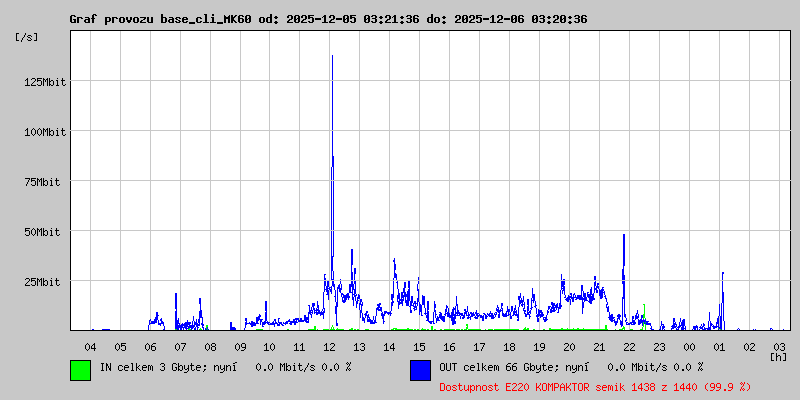Select hour 18 on the time axis
This screenshot has width=800, height=400.
click(x=509, y=346)
